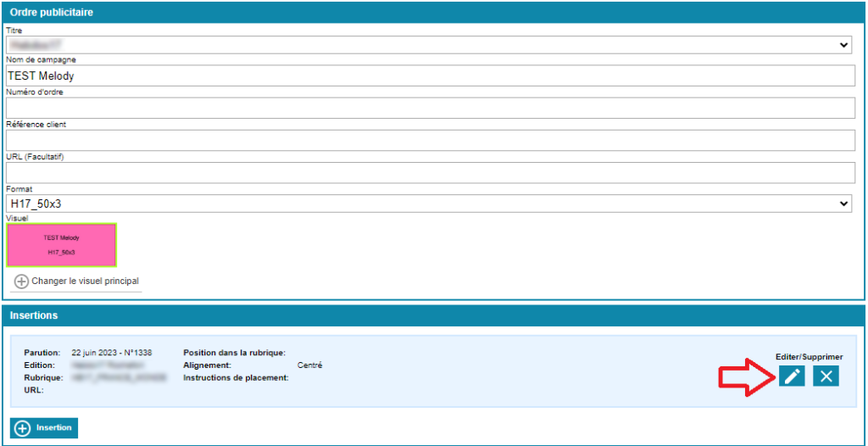Click the blurred Titre selection box
Screen dimensions: 868x446
click(424, 45)
